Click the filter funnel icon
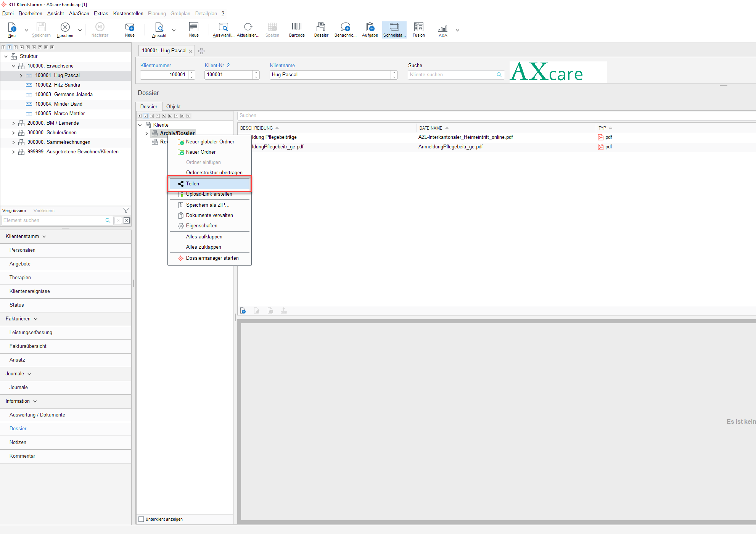Viewport: 756px width, 534px height. click(126, 211)
